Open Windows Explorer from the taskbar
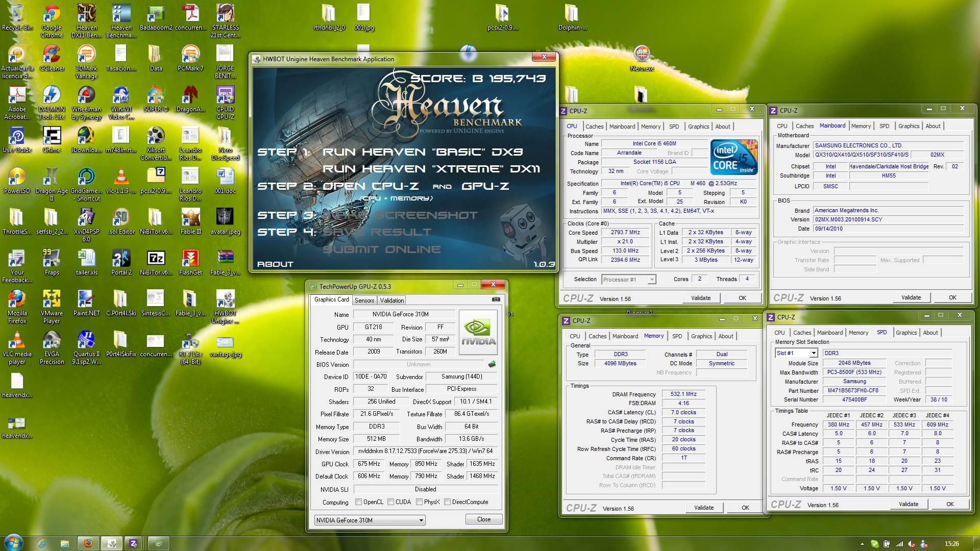 pyautogui.click(x=65, y=543)
